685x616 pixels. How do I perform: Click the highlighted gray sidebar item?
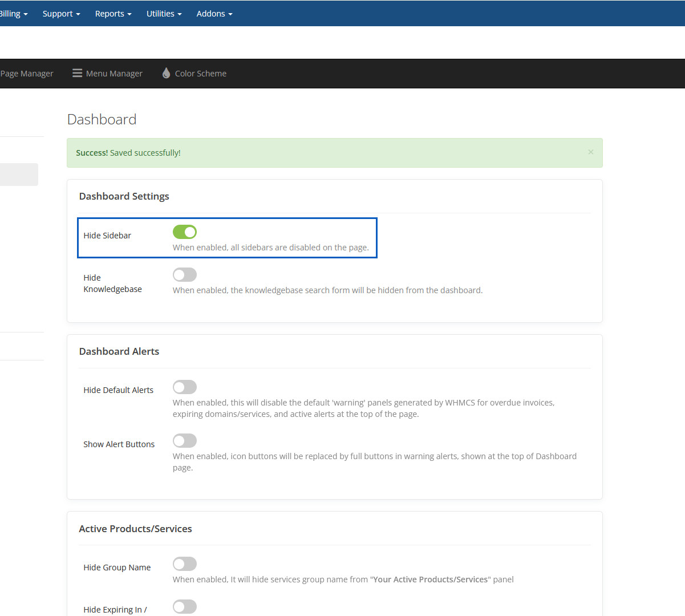[x=18, y=175]
